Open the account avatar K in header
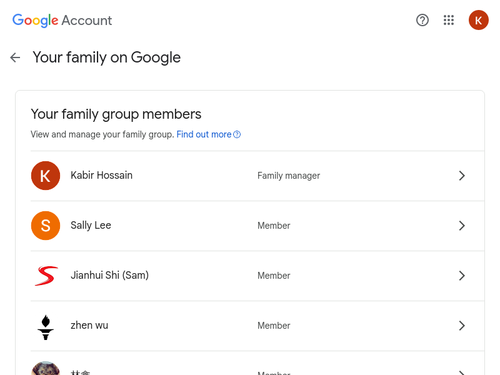This screenshot has height=375, width=500. click(x=478, y=20)
